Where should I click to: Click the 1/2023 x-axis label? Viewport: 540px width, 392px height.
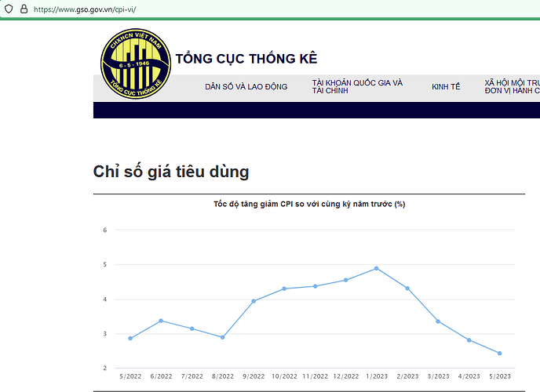(x=377, y=376)
